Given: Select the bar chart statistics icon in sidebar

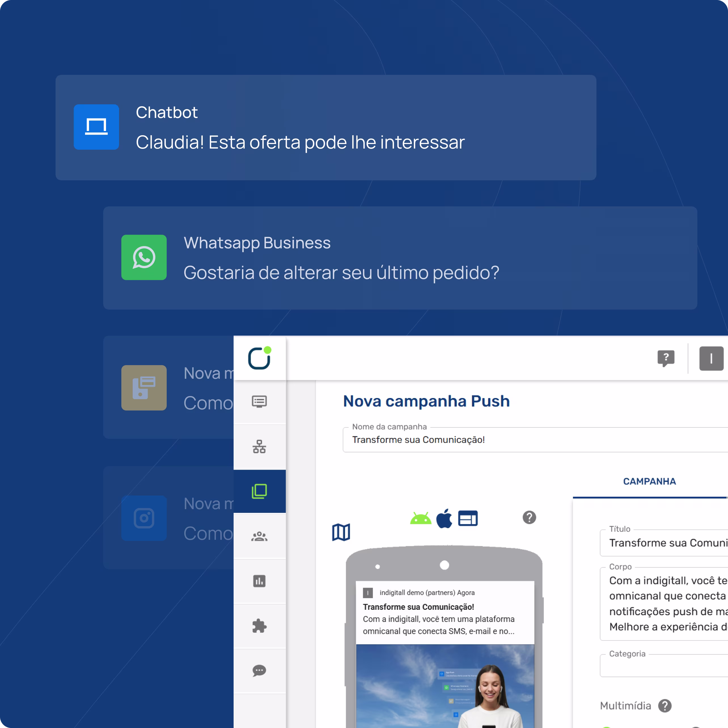Looking at the screenshot, I should pos(260,581).
